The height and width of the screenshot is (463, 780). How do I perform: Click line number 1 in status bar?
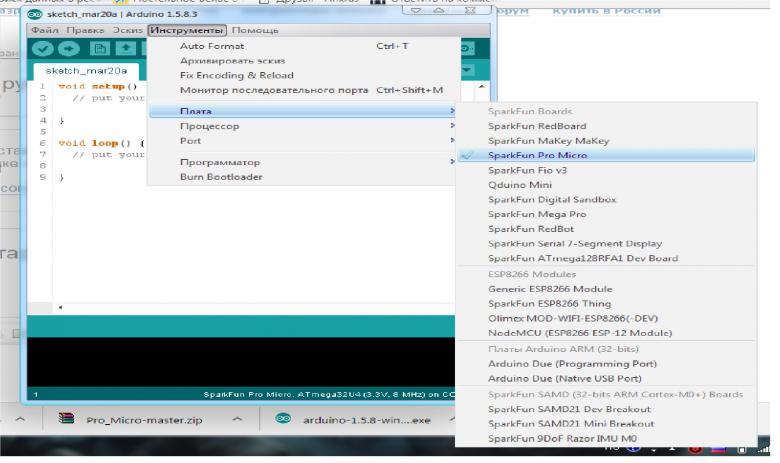point(36,394)
